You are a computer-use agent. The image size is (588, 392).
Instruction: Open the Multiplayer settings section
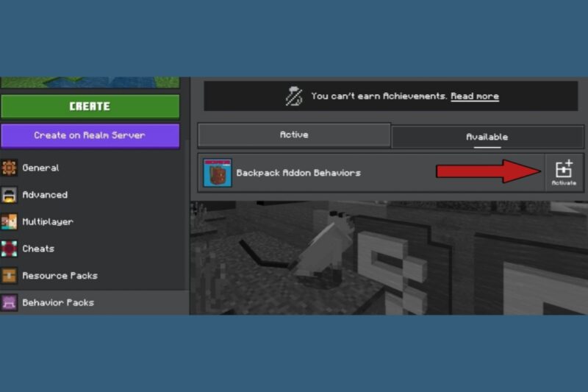(x=93, y=221)
